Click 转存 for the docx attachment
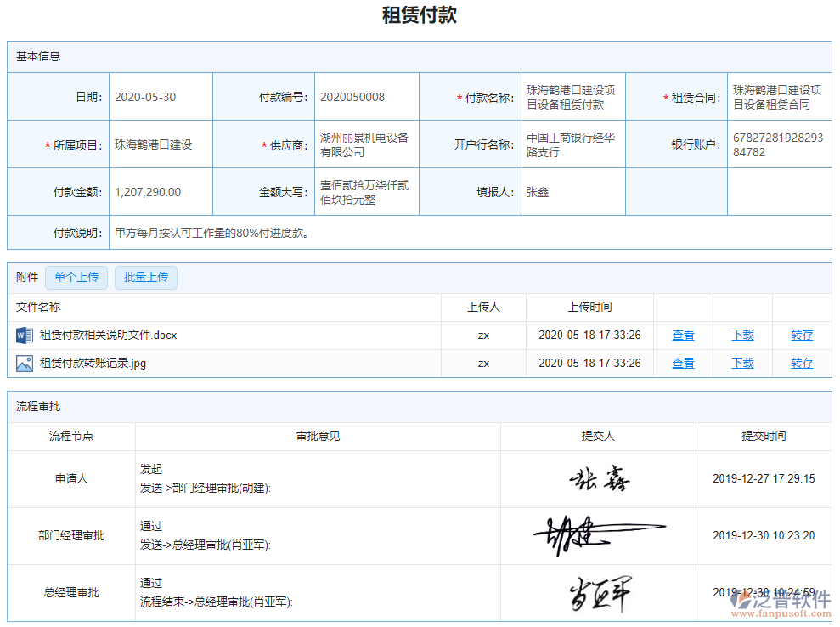Viewport: 840px width, 627px height. pos(801,334)
